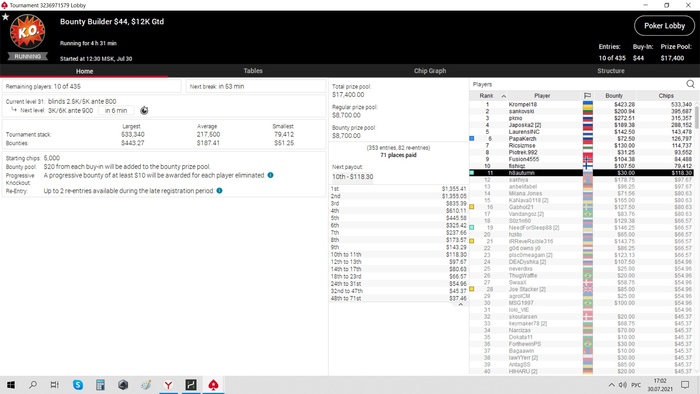The image size is (700, 394).
Task: Select player Krompel18 row
Action: [582, 104]
